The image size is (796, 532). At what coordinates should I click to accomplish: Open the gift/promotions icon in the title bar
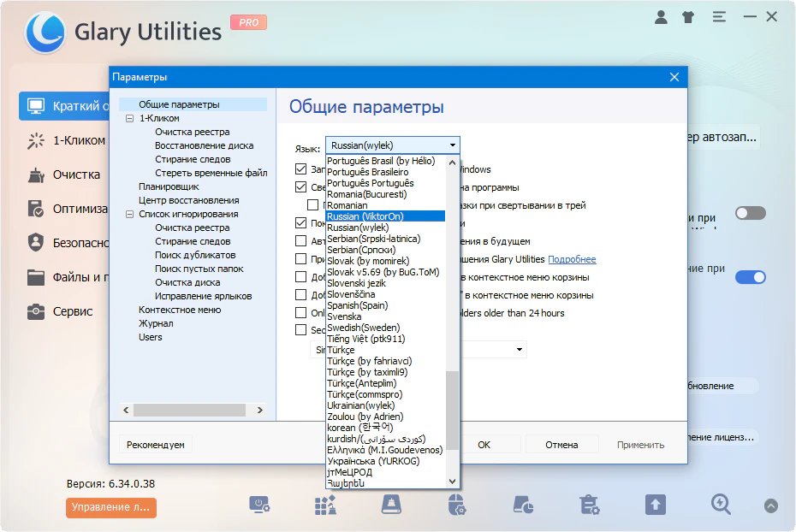[x=688, y=16]
